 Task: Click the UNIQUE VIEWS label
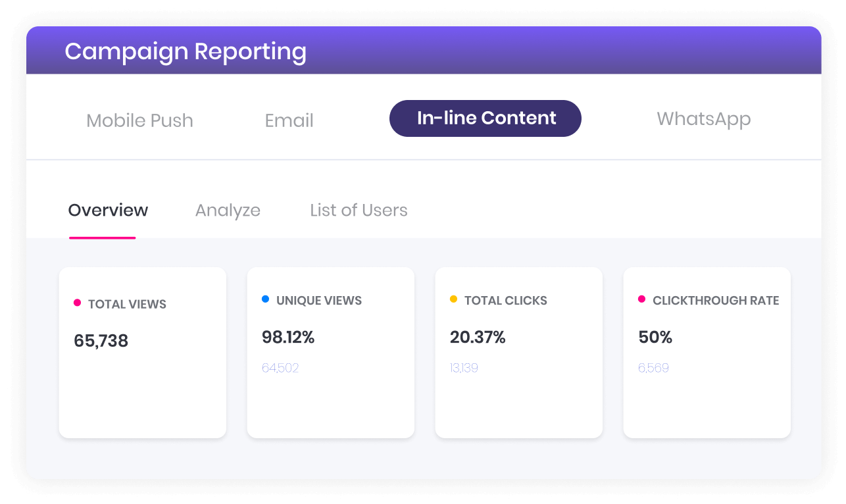(x=319, y=301)
